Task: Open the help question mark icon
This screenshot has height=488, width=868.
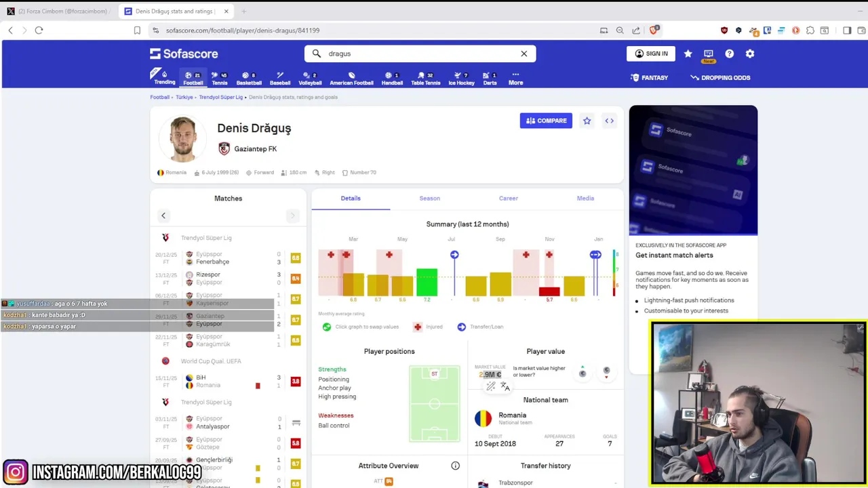Action: [729, 54]
